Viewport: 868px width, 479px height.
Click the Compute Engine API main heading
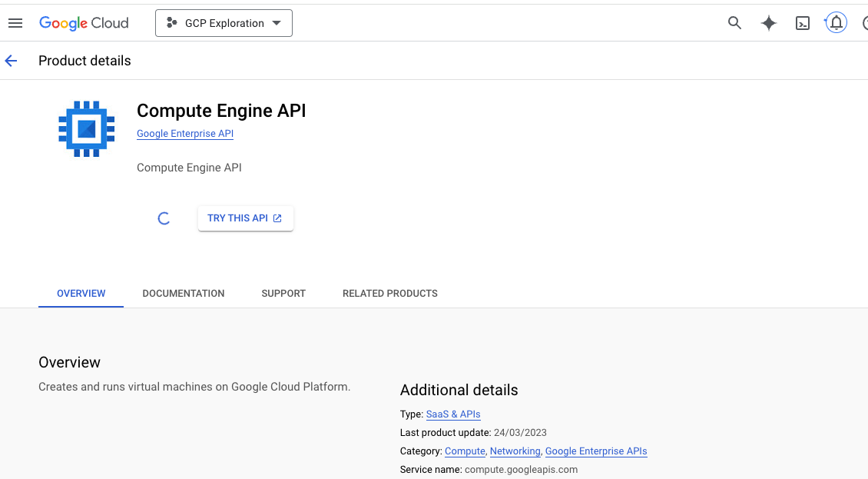coord(221,111)
